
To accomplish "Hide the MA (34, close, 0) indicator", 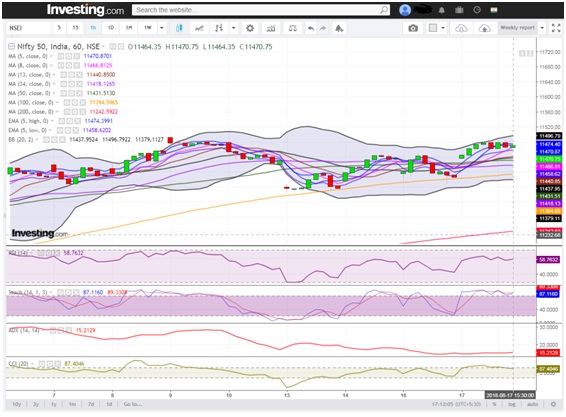I will coord(64,84).
